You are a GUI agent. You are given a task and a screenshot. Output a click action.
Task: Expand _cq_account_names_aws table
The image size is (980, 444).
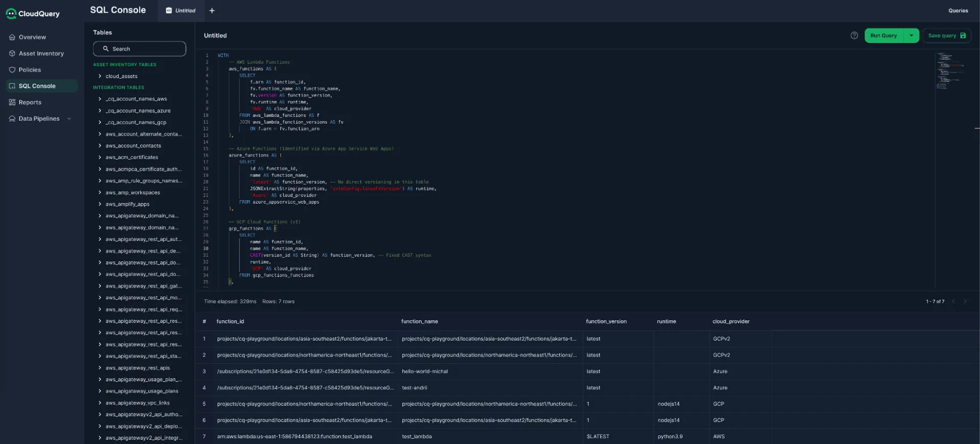pos(100,99)
